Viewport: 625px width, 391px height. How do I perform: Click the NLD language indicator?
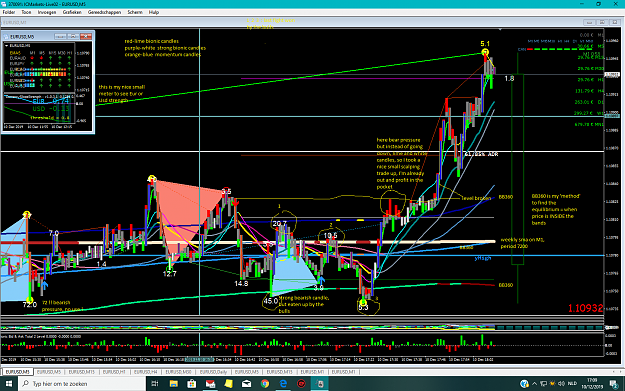coord(572,383)
